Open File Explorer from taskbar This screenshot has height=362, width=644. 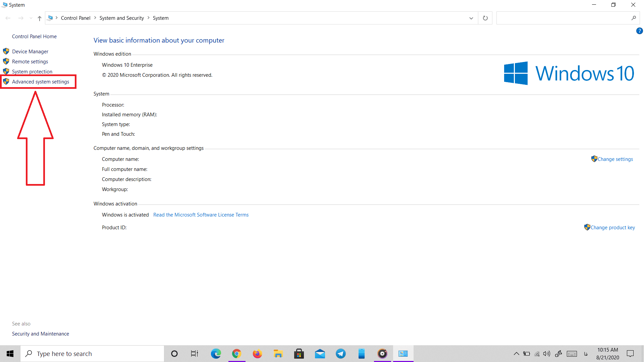click(278, 354)
